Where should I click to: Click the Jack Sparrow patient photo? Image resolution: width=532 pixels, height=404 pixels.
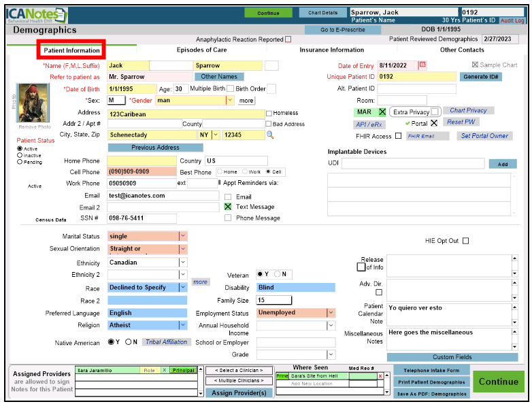[x=29, y=103]
